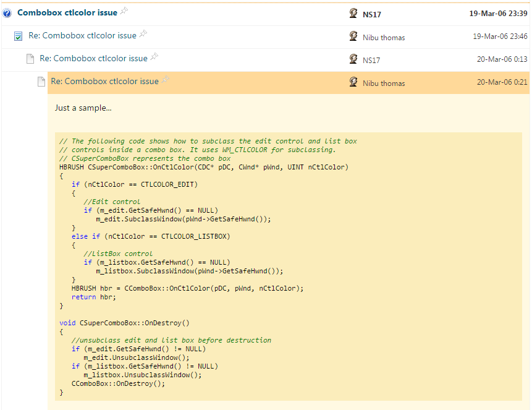Click the member avatar icon beside bold NS17
Screen dimensions: 532x410
pyautogui.click(x=353, y=13)
